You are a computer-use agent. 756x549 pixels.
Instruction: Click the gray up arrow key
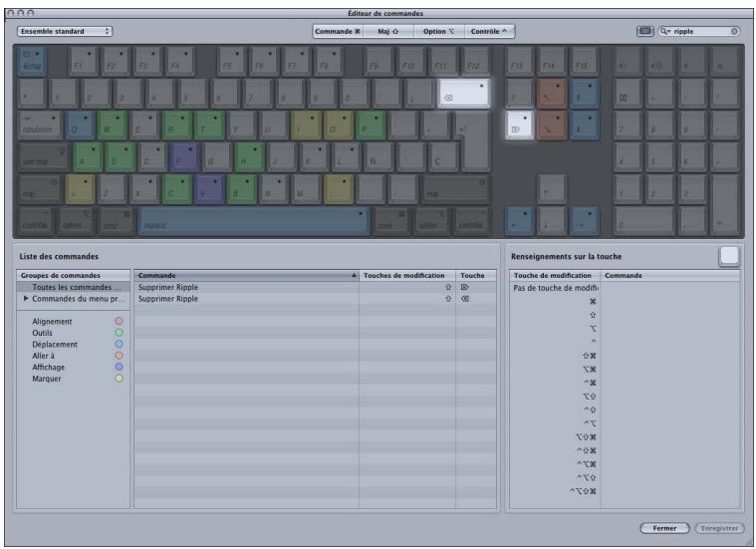click(551, 188)
